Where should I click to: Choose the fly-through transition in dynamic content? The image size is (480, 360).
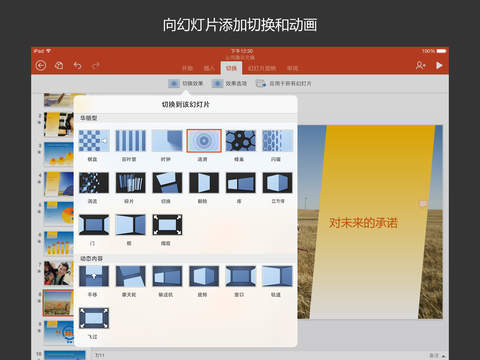(x=94, y=318)
